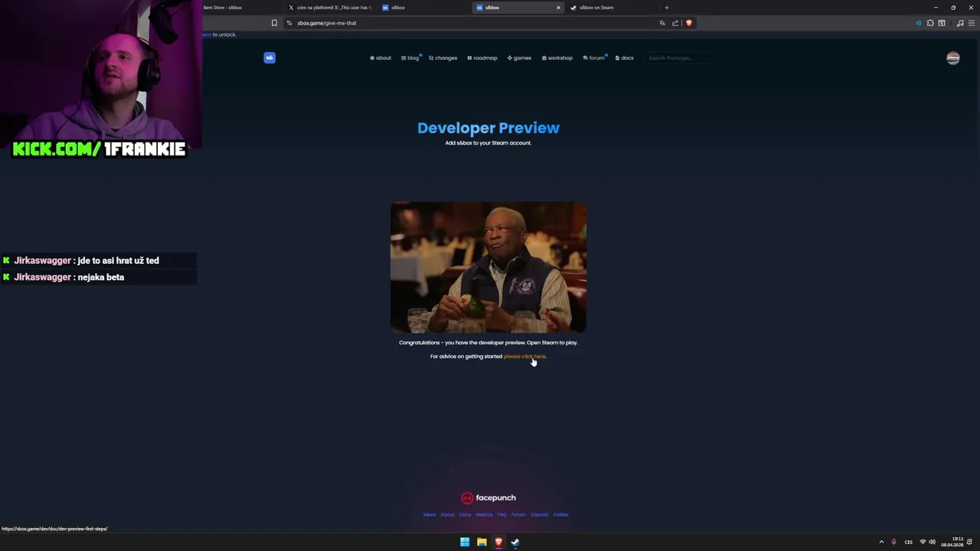The image size is (980, 551).
Task: Open the workshop nav item
Action: [x=557, y=58]
